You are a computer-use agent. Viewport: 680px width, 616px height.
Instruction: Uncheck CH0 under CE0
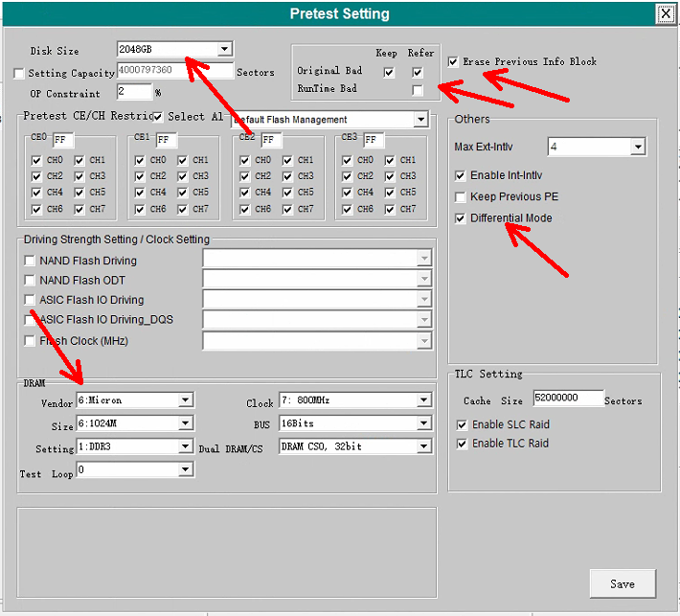click(36, 161)
